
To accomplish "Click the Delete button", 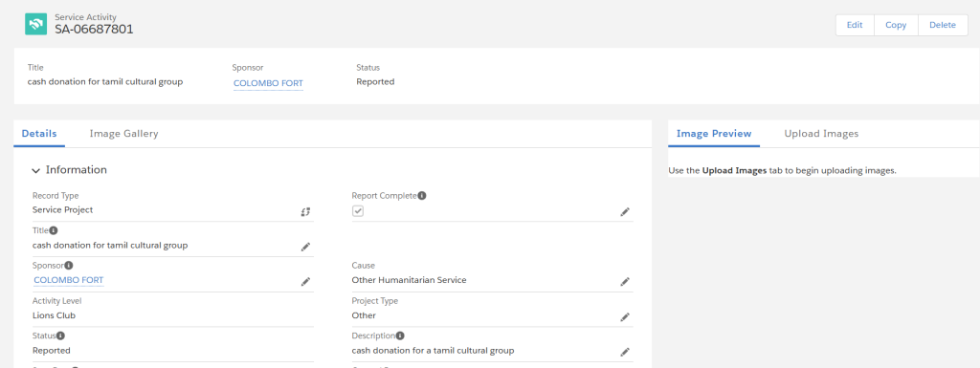I will pos(943,25).
